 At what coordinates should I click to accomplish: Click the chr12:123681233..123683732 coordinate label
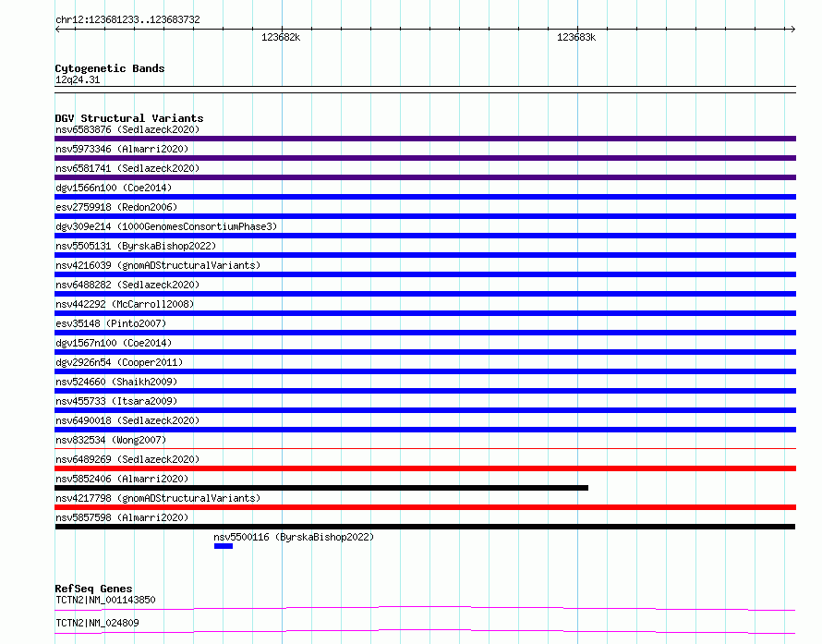click(127, 19)
